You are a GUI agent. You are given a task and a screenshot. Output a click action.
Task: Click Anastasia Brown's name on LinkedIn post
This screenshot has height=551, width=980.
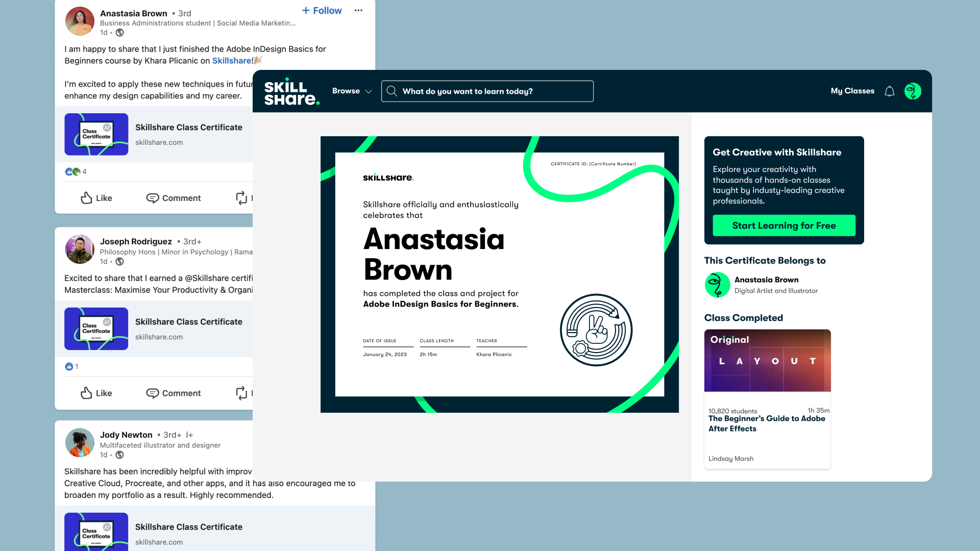133,13
